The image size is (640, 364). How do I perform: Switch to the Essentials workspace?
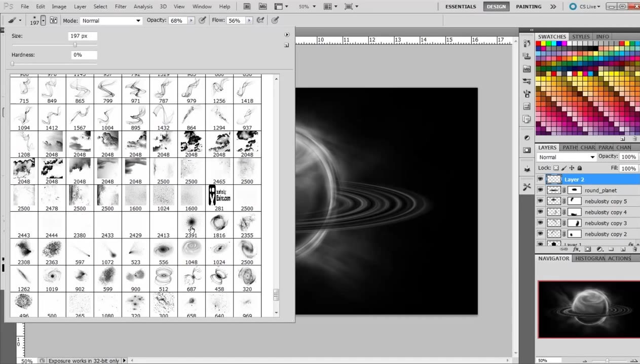click(461, 7)
